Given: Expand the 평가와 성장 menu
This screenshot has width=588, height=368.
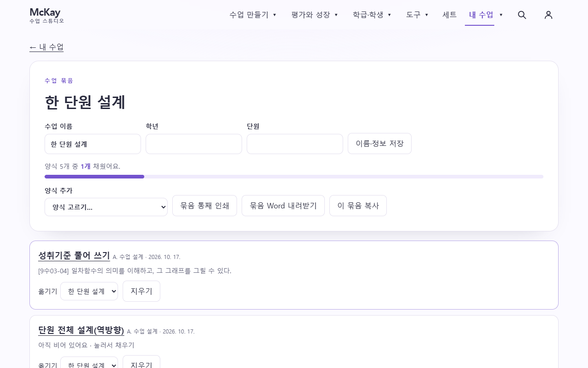Looking at the screenshot, I should click(315, 15).
